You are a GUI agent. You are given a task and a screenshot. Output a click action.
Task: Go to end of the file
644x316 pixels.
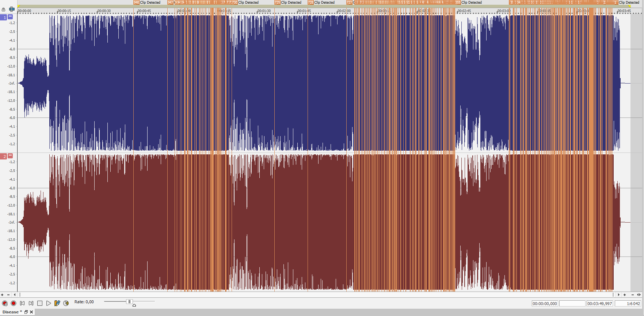point(31,303)
